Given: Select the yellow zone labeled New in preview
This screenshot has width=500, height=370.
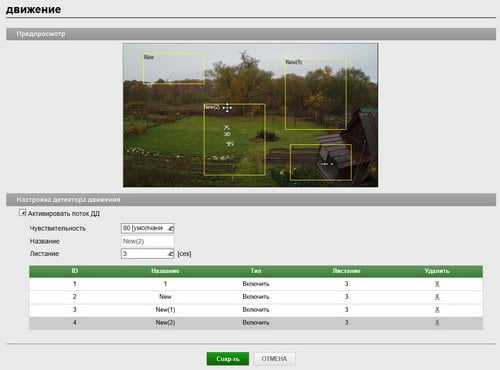Looking at the screenshot, I should [174, 68].
